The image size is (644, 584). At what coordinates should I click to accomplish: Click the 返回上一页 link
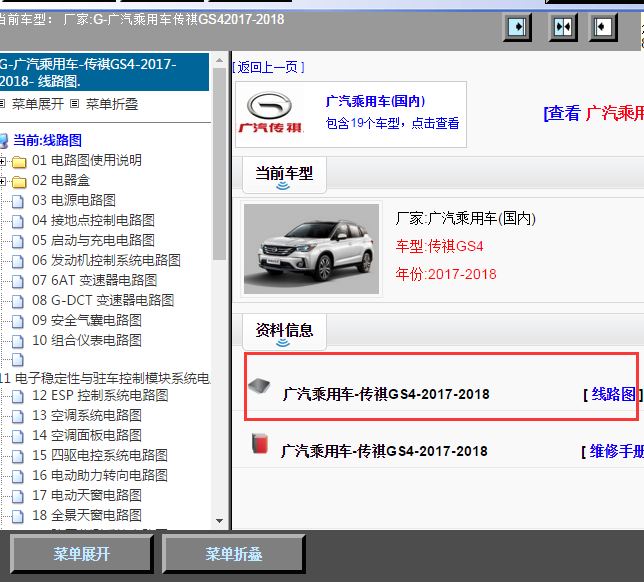click(268, 67)
